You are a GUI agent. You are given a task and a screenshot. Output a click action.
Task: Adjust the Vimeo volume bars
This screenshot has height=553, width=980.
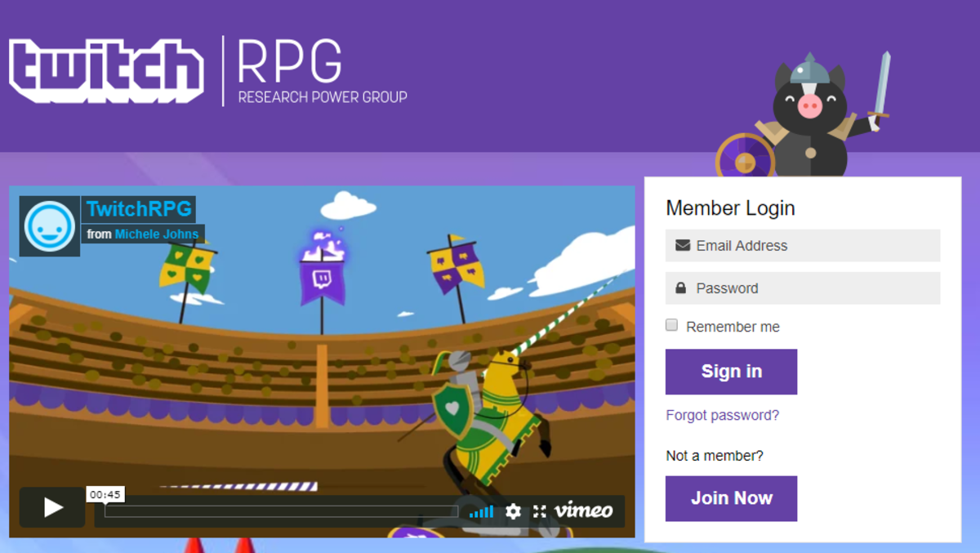(481, 511)
